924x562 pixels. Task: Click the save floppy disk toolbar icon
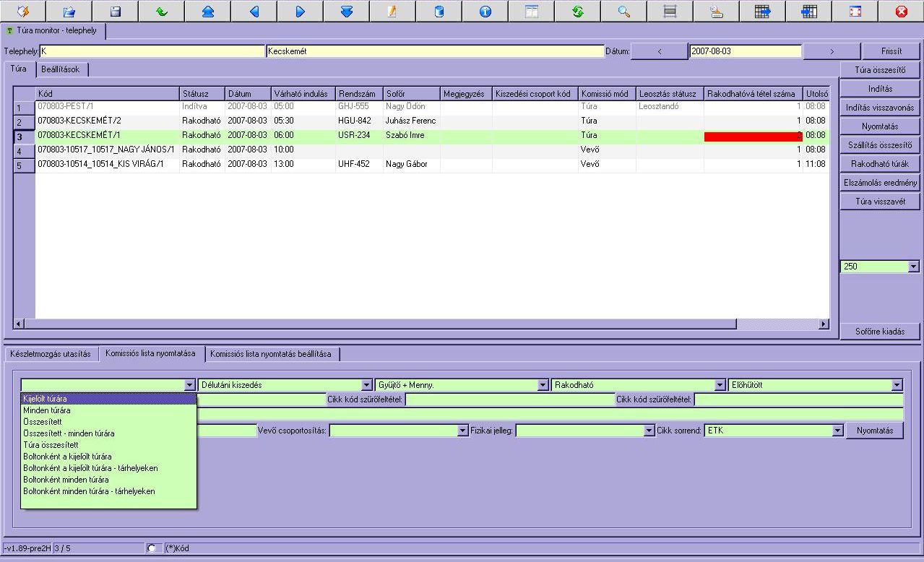[x=115, y=11]
